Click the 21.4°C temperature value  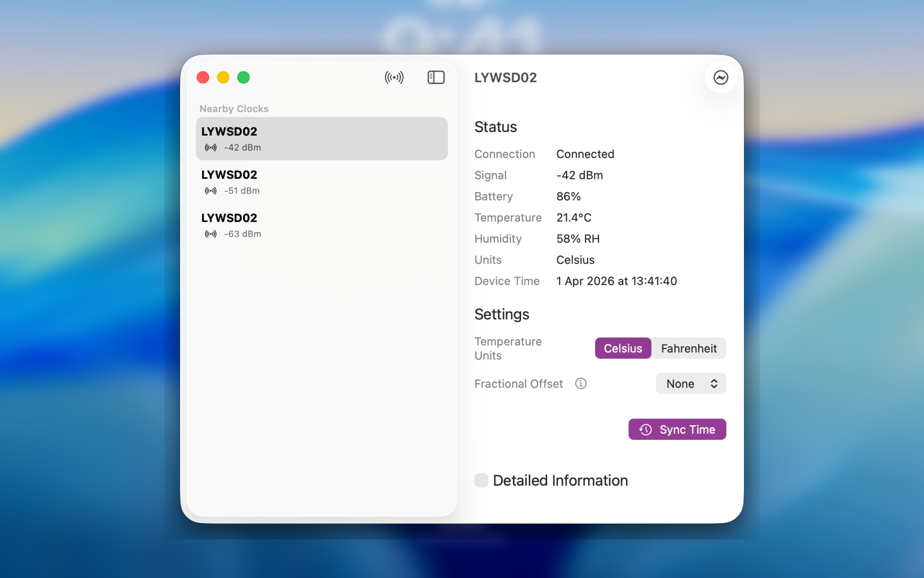point(574,217)
